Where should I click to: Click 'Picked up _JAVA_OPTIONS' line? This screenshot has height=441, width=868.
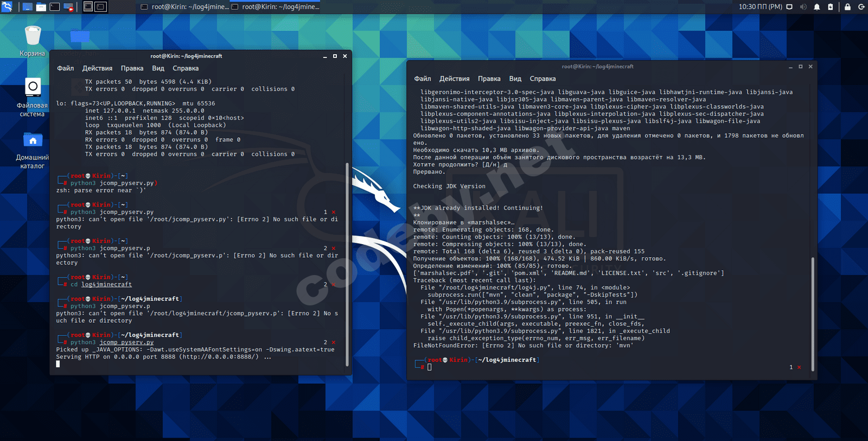coord(195,349)
